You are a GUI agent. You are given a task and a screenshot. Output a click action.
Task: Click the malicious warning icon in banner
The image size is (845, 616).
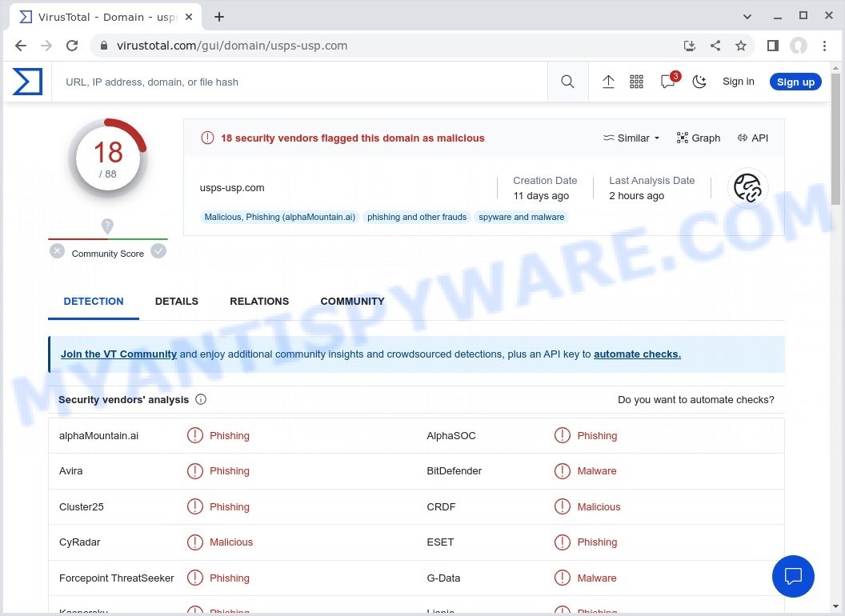click(x=207, y=138)
